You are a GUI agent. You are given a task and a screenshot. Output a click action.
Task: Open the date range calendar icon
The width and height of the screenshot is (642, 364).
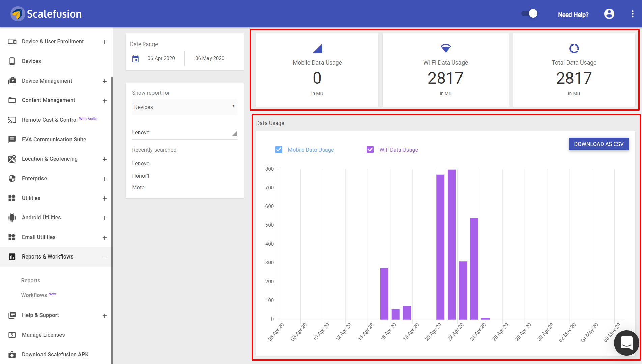tap(135, 59)
